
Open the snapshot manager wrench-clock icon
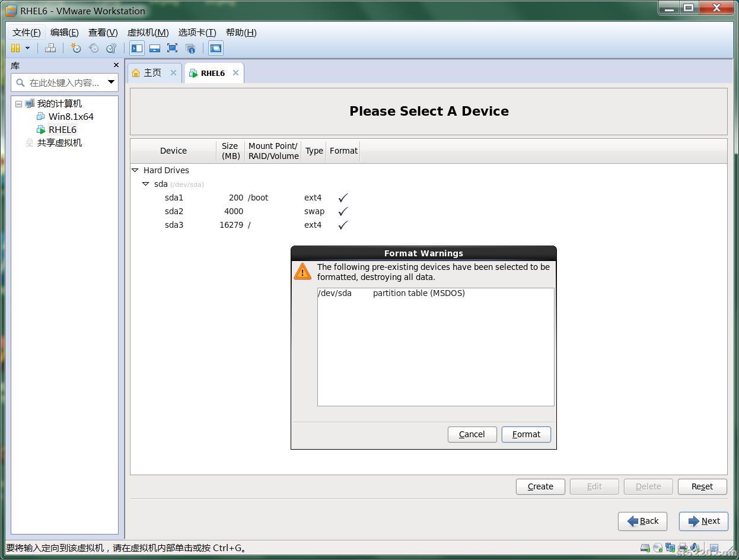(111, 48)
